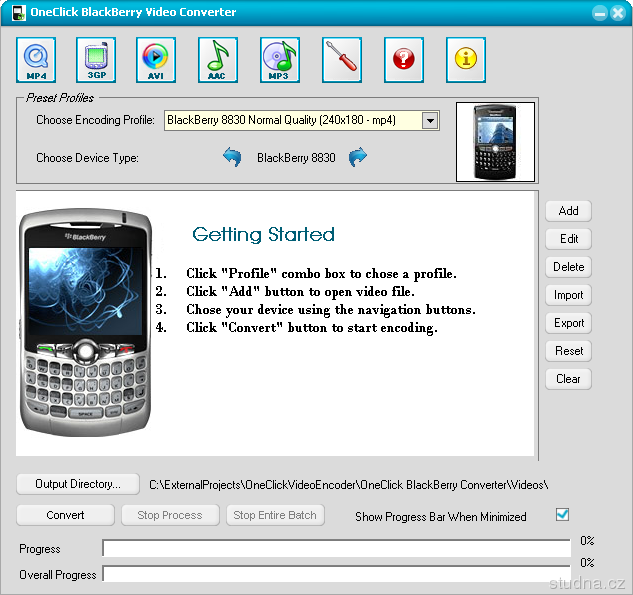633x595 pixels.
Task: Click the silver BlackBerry image in Getting Started
Action: [x=85, y=322]
